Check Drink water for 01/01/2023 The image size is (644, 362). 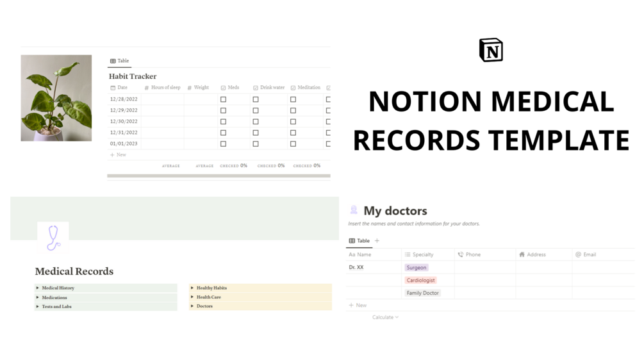point(256,144)
